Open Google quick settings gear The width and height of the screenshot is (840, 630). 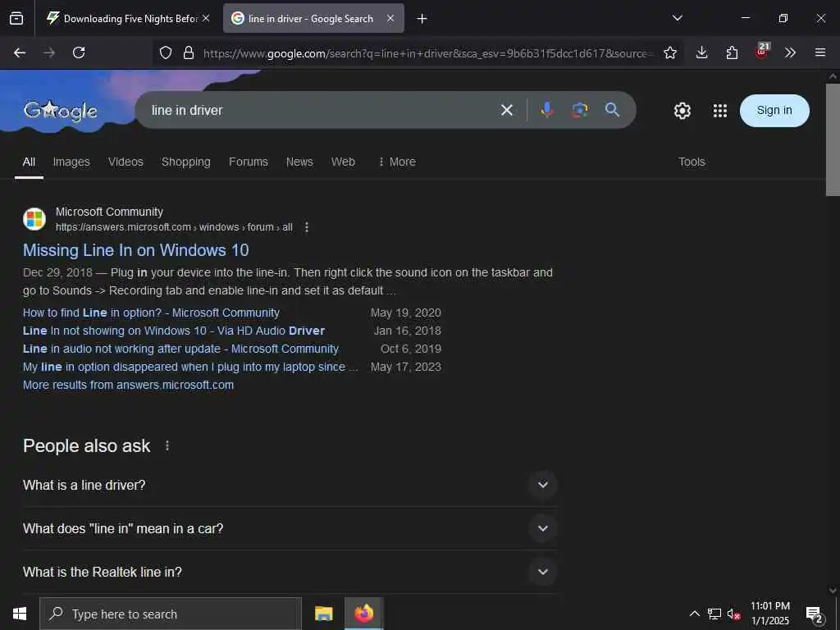point(682,111)
